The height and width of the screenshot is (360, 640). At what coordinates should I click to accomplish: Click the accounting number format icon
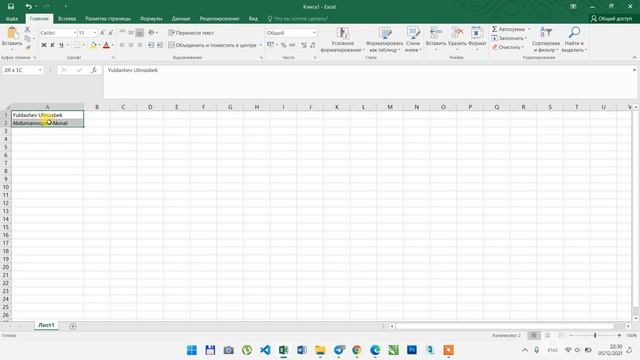[270, 45]
